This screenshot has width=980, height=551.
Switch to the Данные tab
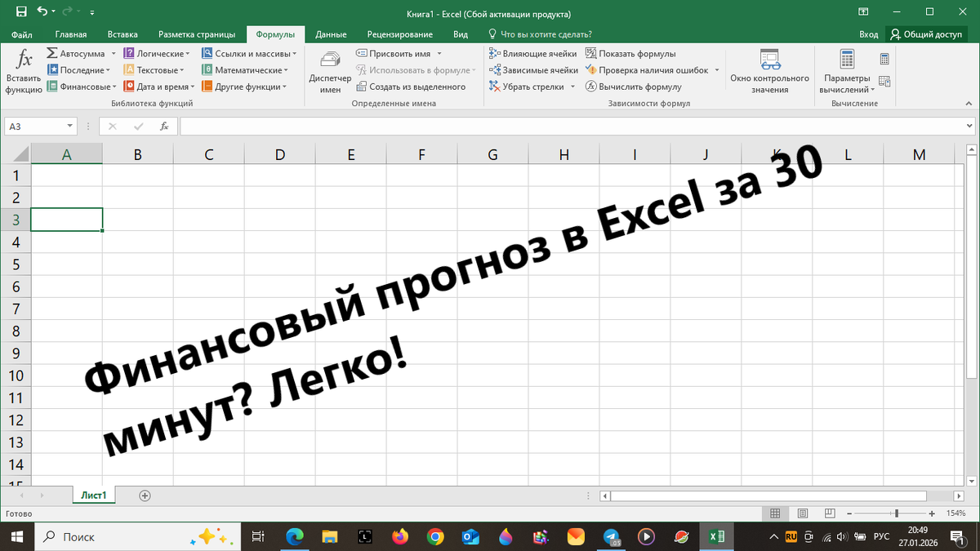[331, 34]
